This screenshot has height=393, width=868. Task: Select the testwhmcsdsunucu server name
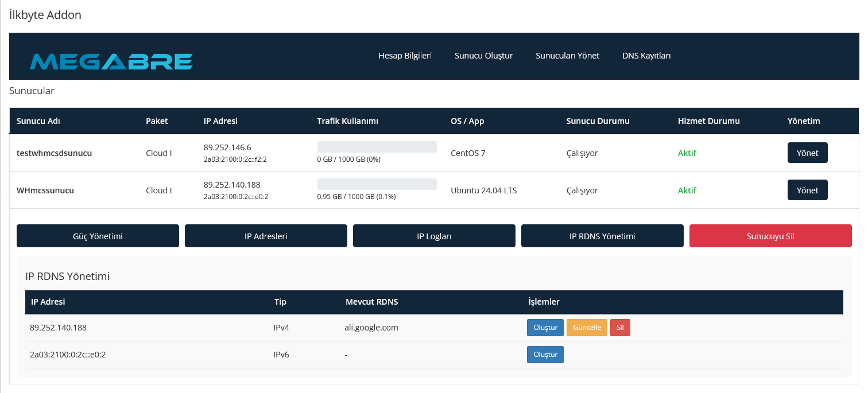[x=54, y=153]
